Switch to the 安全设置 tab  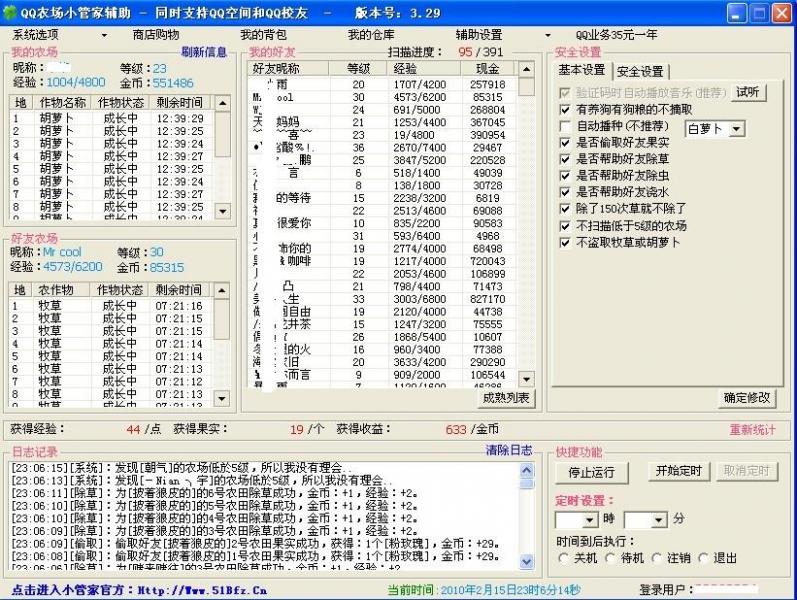coord(640,72)
